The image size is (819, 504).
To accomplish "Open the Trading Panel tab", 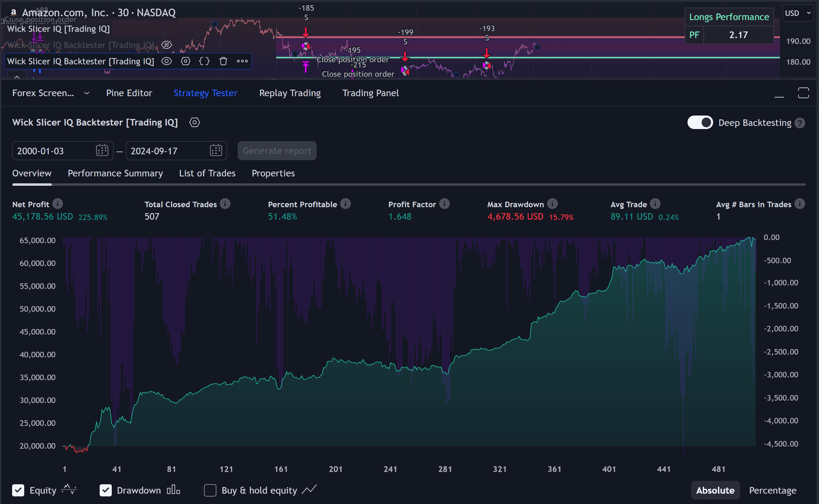I will click(x=371, y=93).
